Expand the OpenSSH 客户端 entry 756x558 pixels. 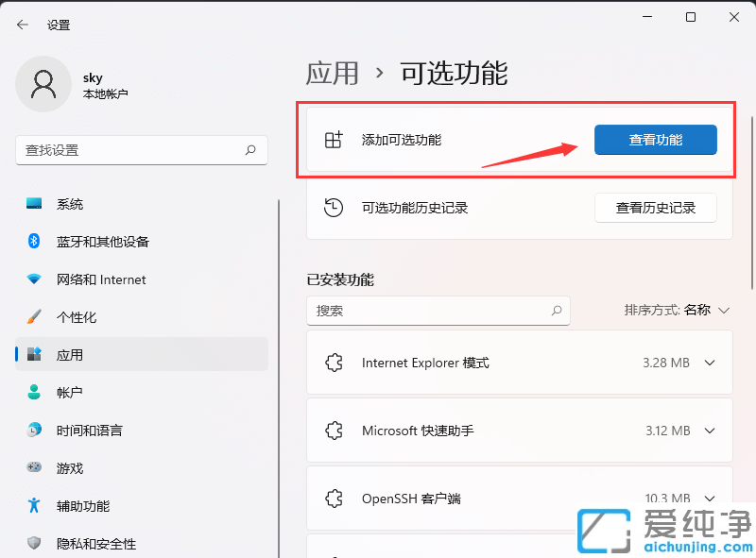click(710, 499)
